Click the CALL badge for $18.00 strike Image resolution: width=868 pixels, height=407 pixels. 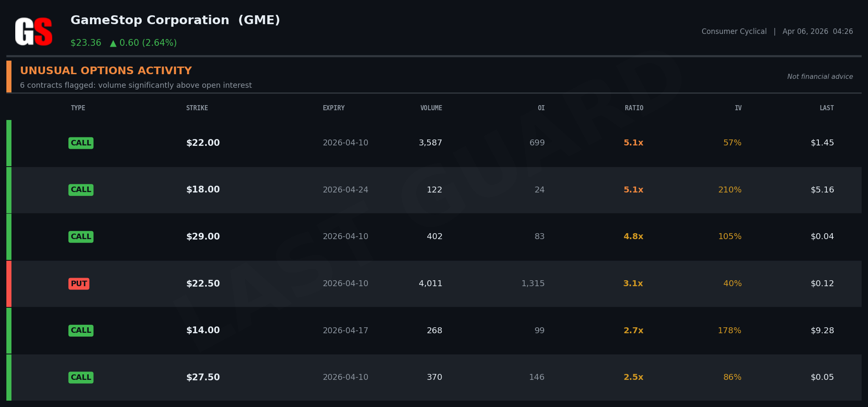click(81, 190)
